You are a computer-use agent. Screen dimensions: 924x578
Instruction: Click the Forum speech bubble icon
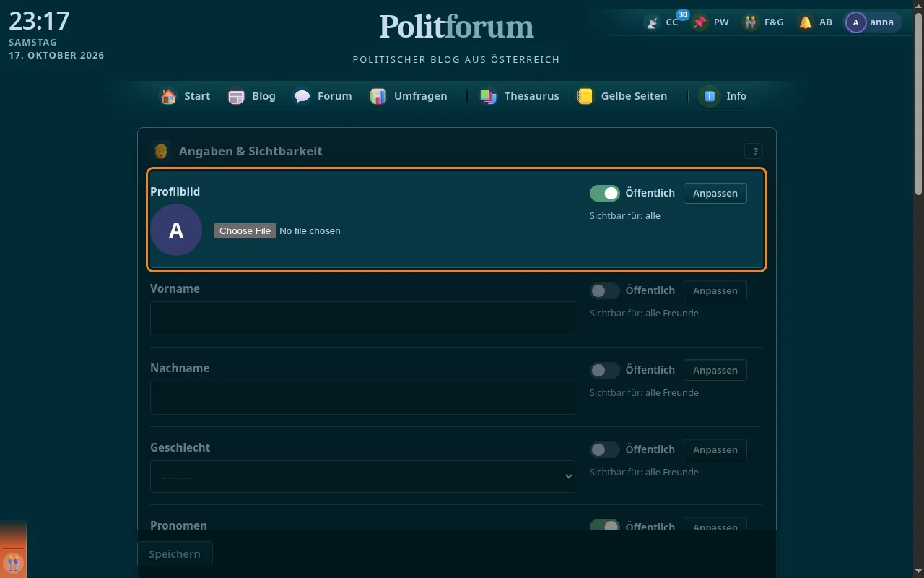click(302, 96)
